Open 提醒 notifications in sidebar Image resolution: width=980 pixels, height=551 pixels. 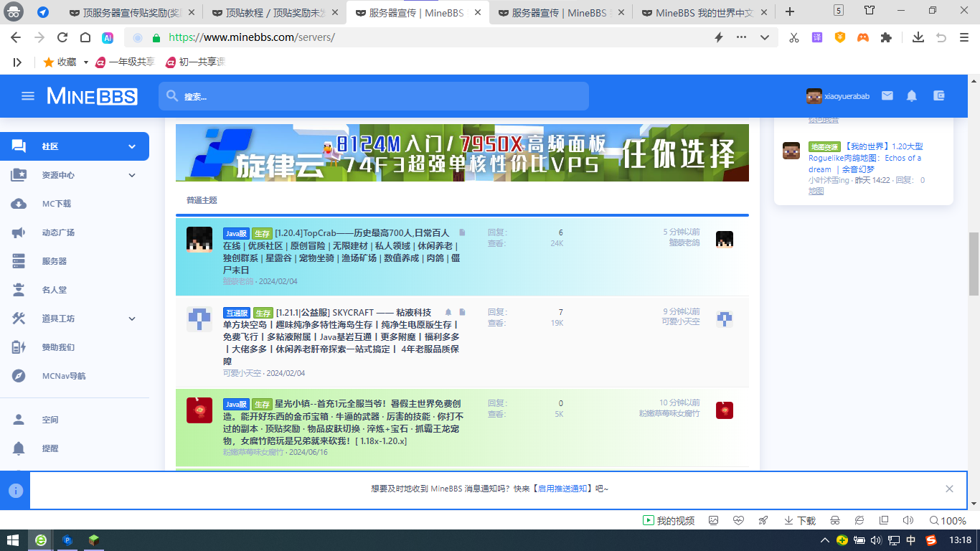click(x=50, y=448)
